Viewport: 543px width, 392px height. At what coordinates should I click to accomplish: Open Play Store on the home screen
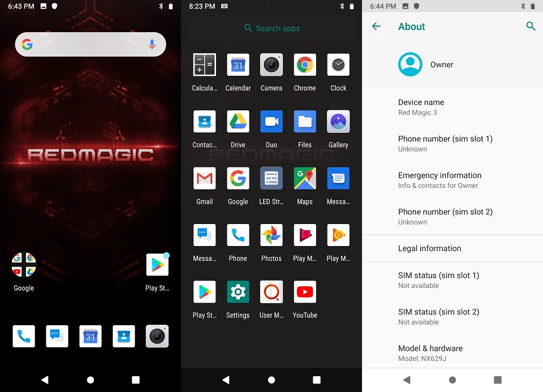(157, 265)
